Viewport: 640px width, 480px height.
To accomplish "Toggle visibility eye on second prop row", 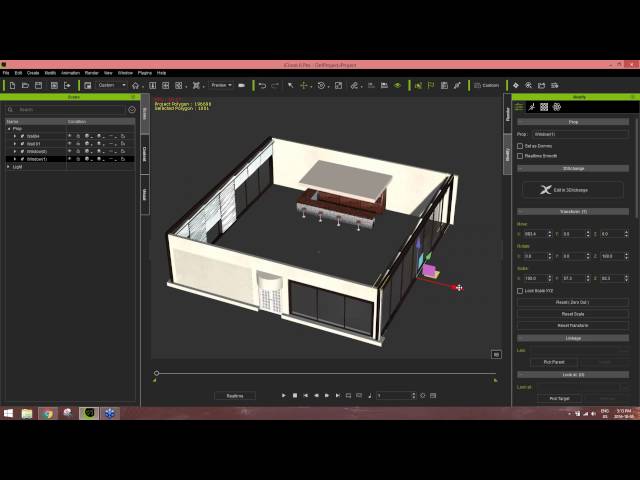I will [69, 144].
